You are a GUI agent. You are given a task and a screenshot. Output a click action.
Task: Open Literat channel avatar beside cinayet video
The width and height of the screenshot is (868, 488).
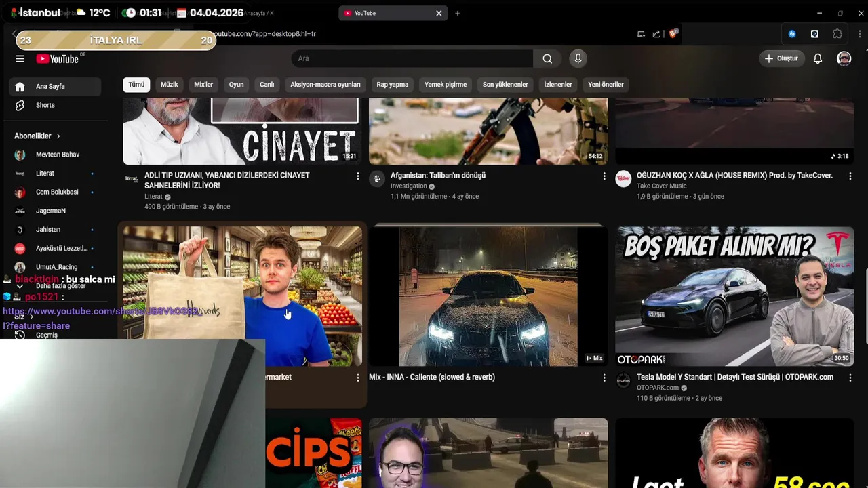click(x=131, y=179)
